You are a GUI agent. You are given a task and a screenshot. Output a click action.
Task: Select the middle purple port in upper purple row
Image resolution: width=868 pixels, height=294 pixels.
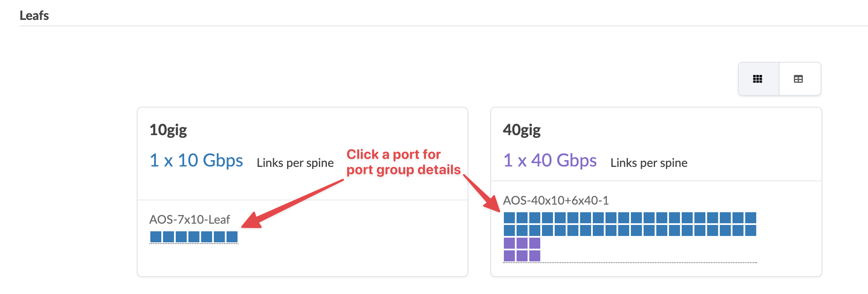(522, 243)
